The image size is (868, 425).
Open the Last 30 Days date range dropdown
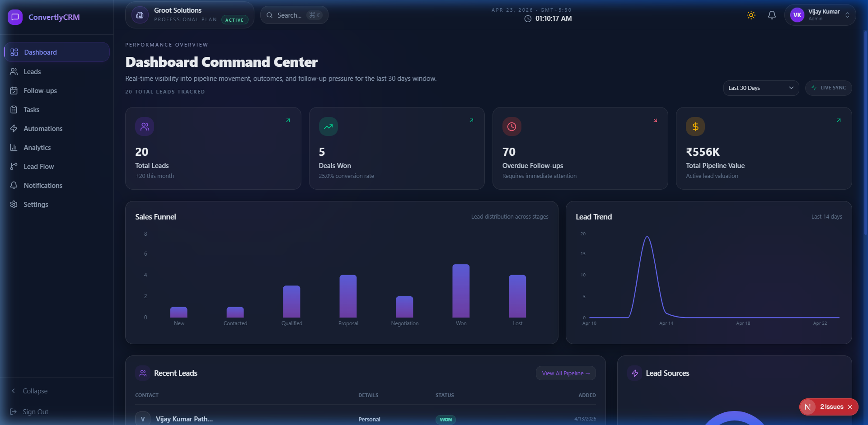click(761, 88)
